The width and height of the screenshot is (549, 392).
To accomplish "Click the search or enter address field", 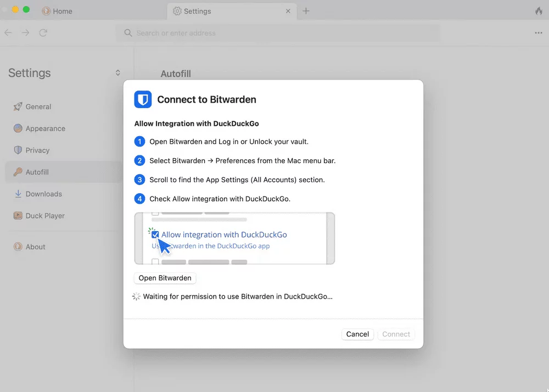I will (278, 33).
